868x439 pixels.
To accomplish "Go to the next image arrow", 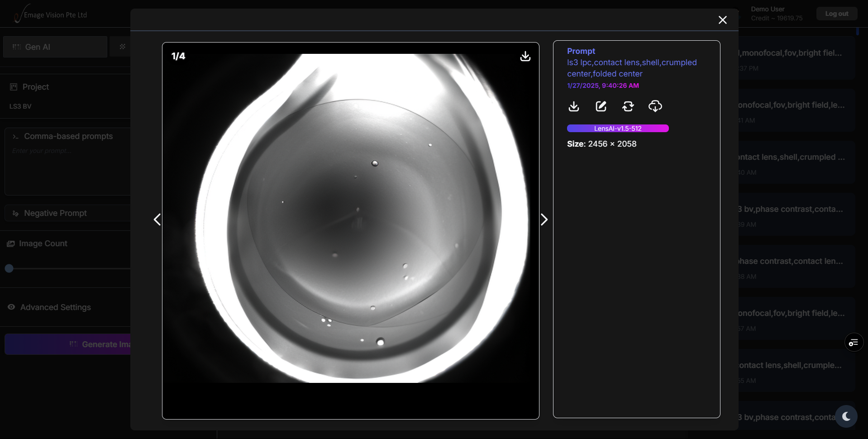I will [544, 219].
